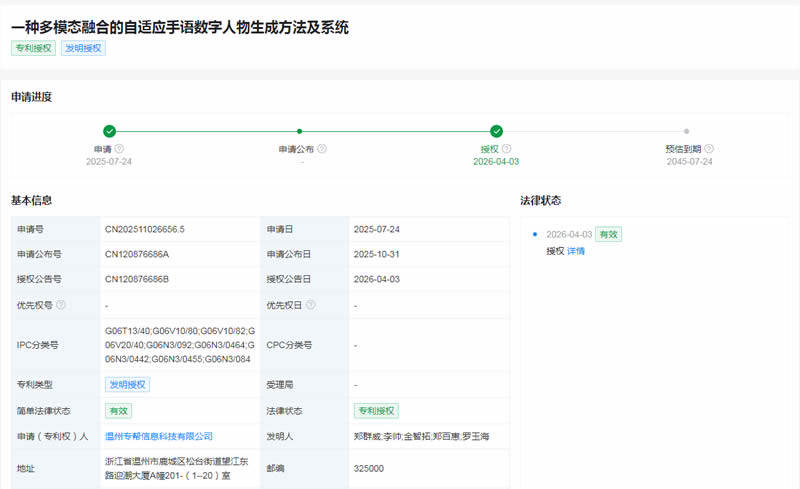Click green checkmark at 授权 milestone

coord(496,131)
